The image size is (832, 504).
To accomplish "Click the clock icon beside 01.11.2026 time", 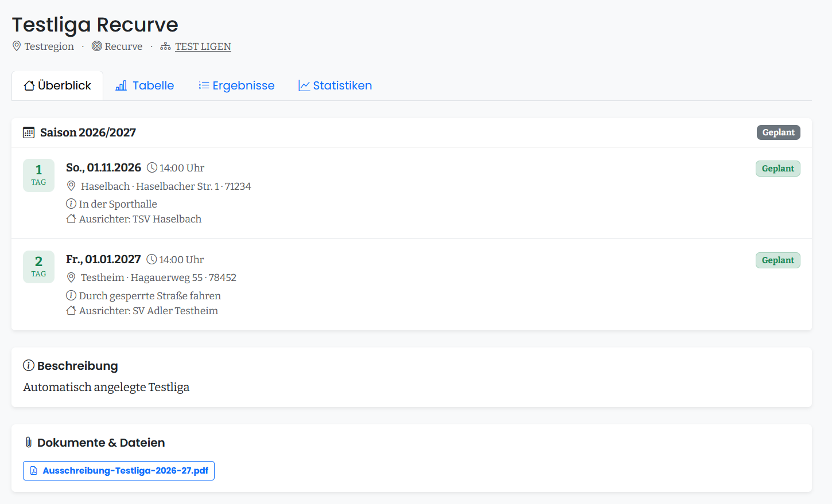I will (152, 167).
